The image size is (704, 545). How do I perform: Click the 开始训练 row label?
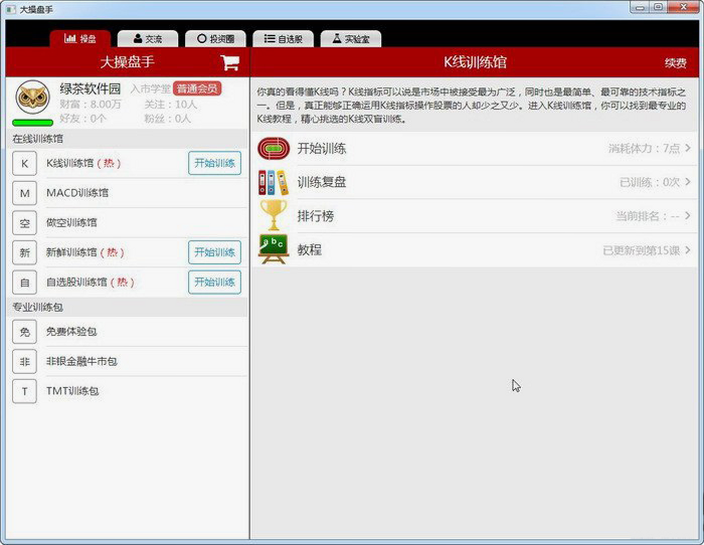321,149
